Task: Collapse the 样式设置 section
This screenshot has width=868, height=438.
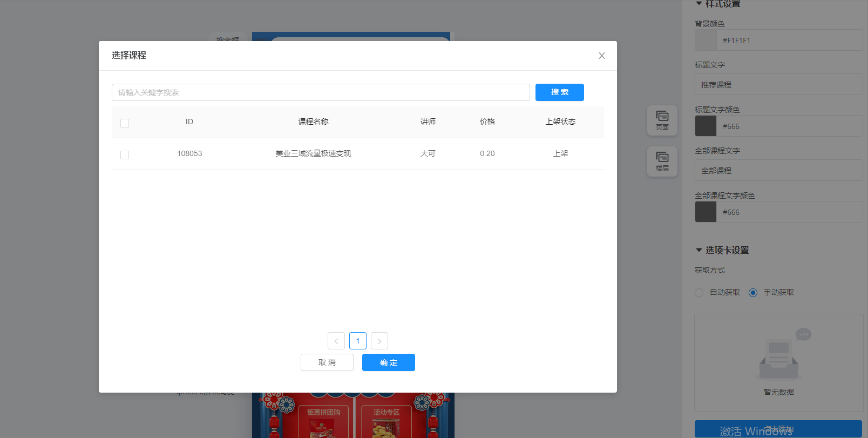Action: coord(699,4)
